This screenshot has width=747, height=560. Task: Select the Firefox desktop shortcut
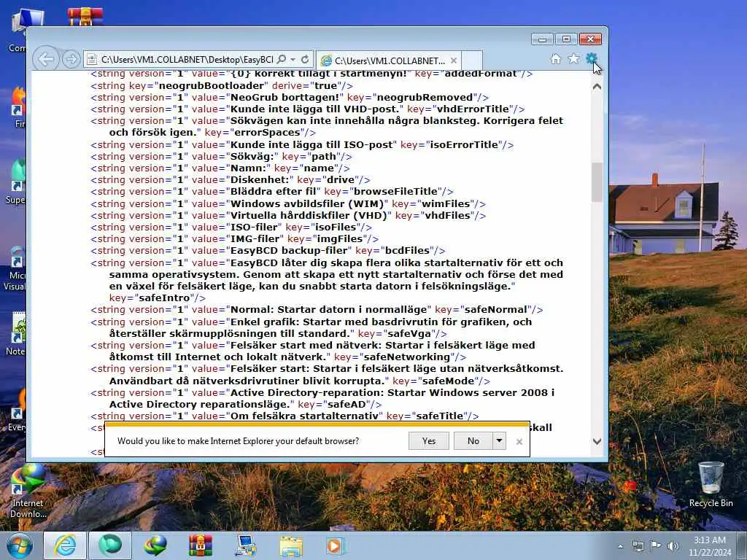(18, 107)
